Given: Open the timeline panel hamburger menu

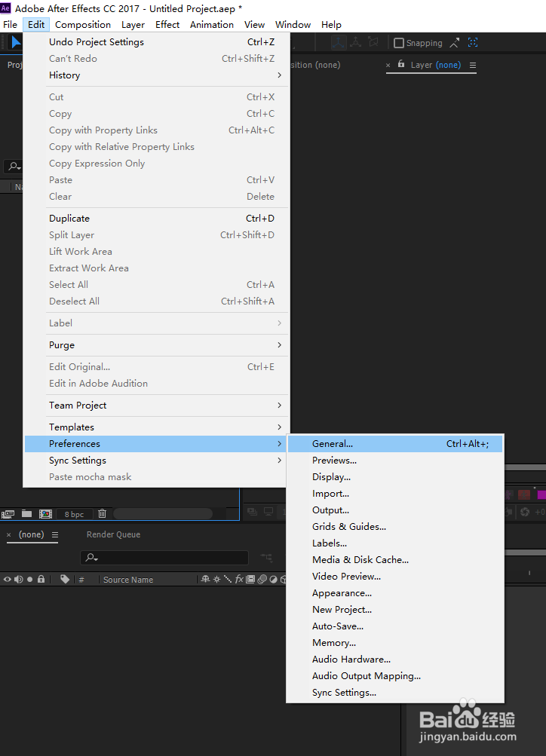Looking at the screenshot, I should (55, 534).
